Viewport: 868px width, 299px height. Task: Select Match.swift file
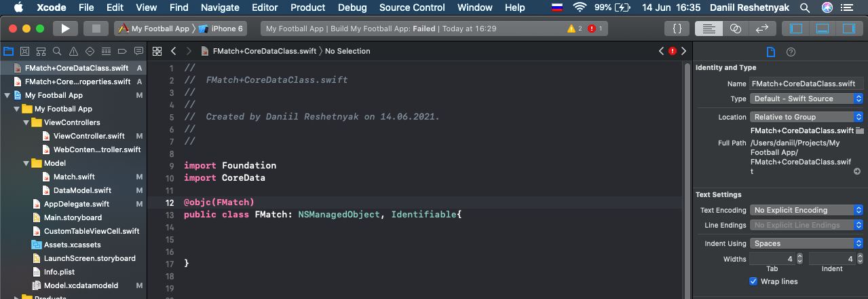point(69,177)
